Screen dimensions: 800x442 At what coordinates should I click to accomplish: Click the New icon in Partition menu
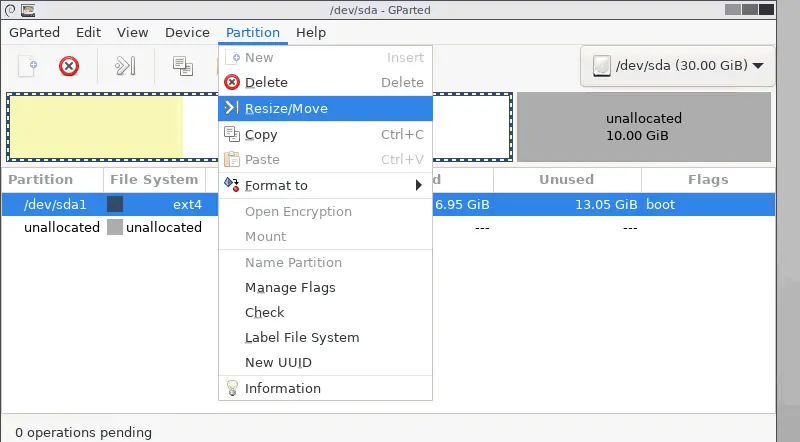[x=232, y=58]
